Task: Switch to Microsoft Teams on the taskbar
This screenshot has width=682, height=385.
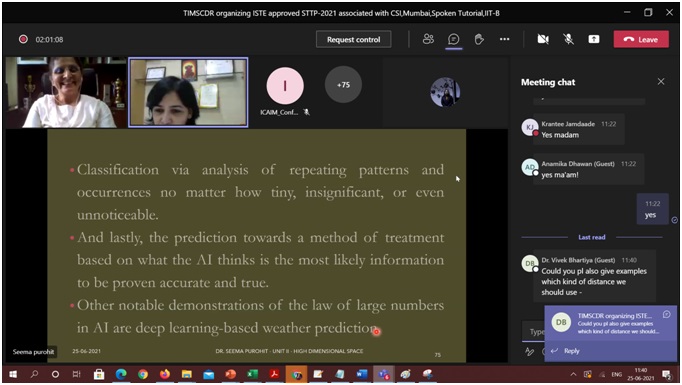Action: tap(384, 374)
